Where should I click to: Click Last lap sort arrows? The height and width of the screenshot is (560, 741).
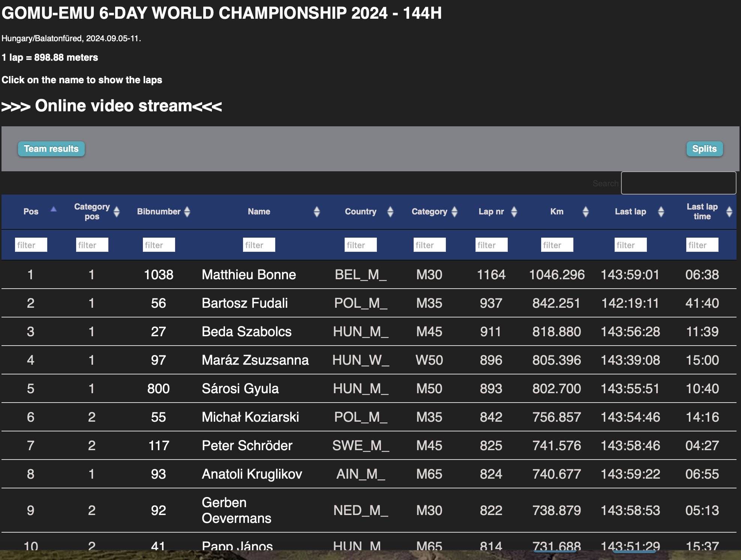[x=661, y=212]
